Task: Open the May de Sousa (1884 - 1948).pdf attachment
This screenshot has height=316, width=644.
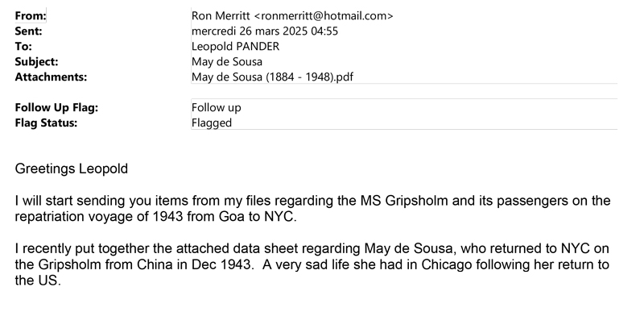Action: click(272, 77)
